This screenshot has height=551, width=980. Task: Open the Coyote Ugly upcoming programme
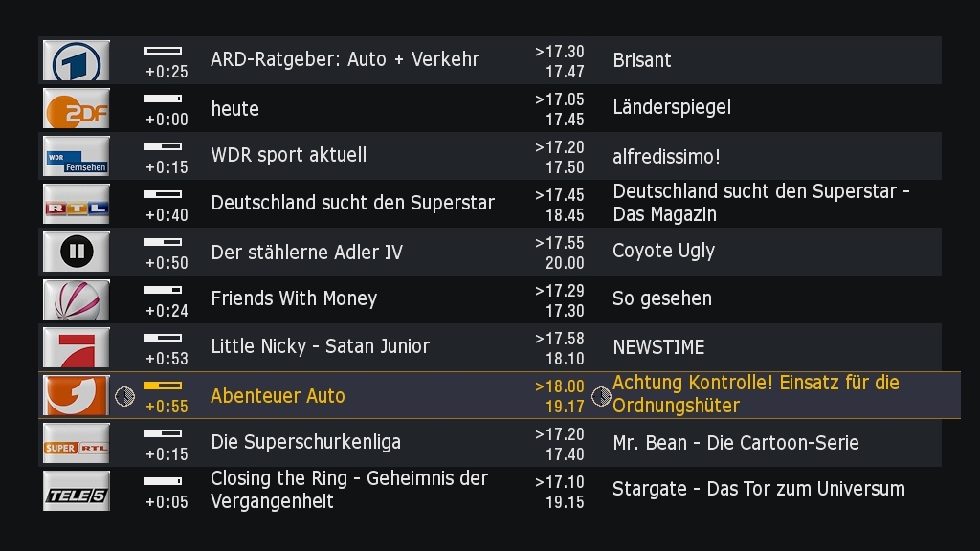click(x=664, y=252)
